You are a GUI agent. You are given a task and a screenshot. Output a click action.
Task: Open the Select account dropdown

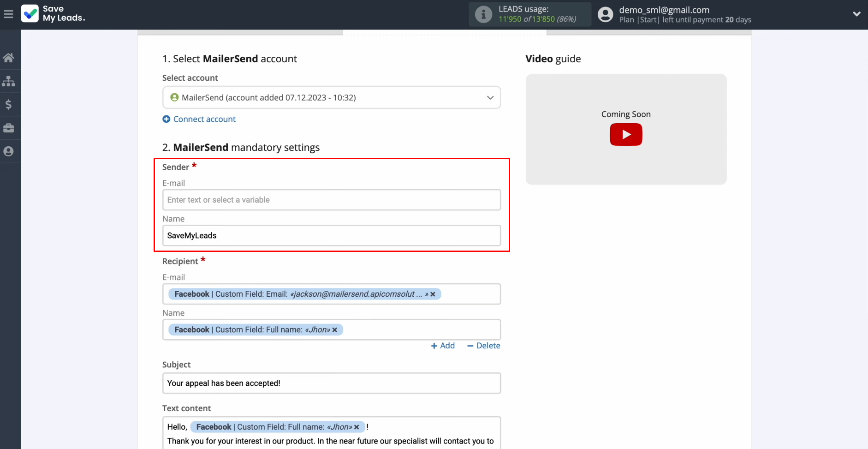tap(332, 97)
